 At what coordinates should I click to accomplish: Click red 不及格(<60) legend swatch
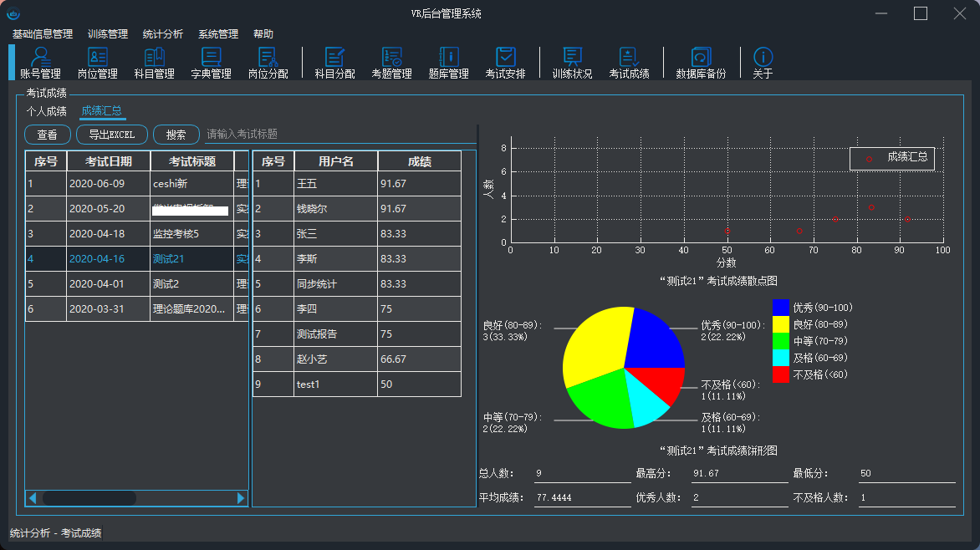[x=781, y=374]
